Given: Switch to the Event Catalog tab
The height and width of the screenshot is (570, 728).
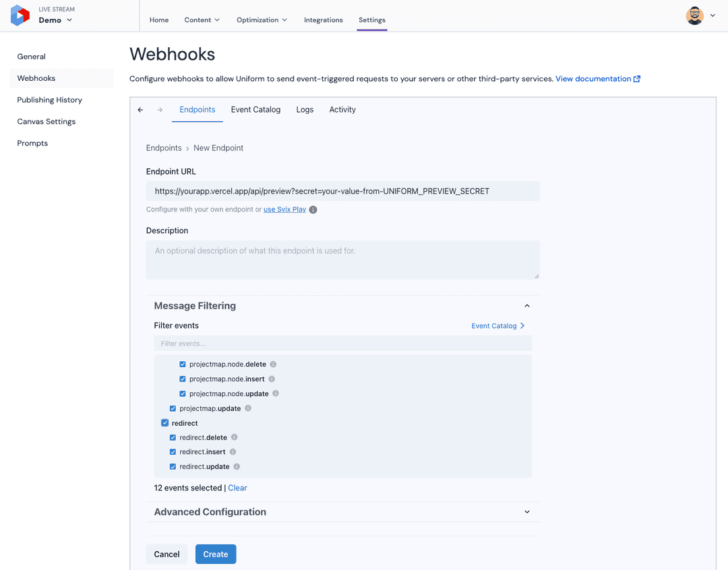Looking at the screenshot, I should [255, 110].
